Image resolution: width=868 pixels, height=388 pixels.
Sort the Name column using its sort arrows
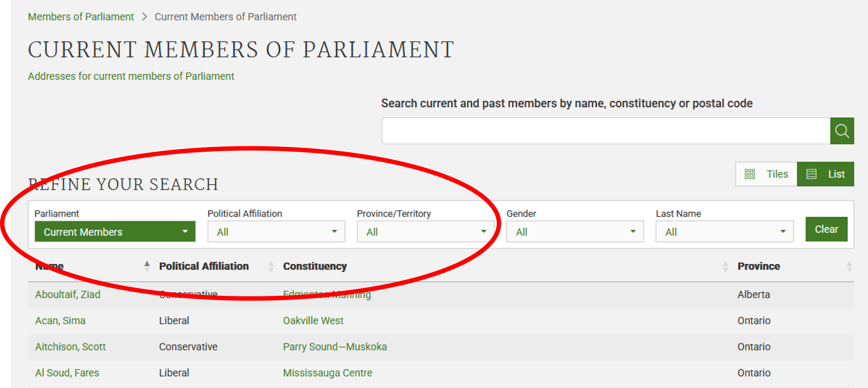pos(147,266)
